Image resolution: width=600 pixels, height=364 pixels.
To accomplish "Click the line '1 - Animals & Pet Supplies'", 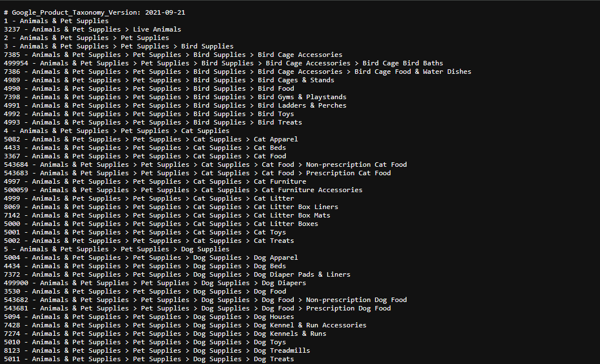I will (56, 21).
